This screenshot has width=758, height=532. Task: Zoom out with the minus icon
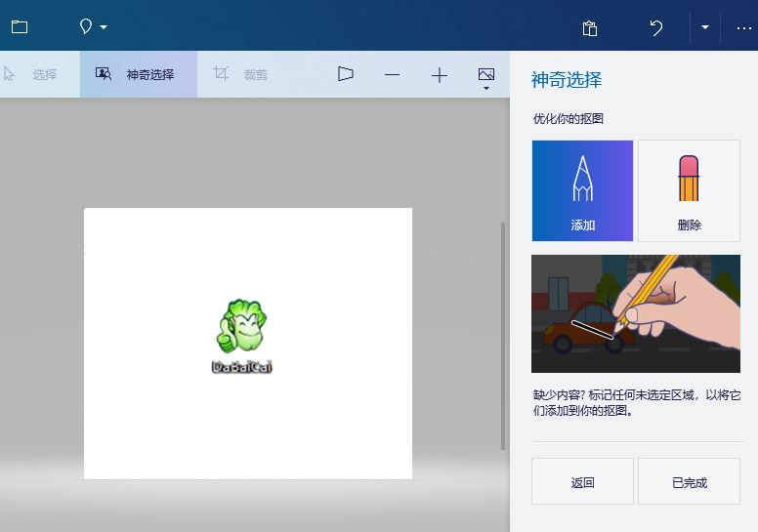click(392, 75)
